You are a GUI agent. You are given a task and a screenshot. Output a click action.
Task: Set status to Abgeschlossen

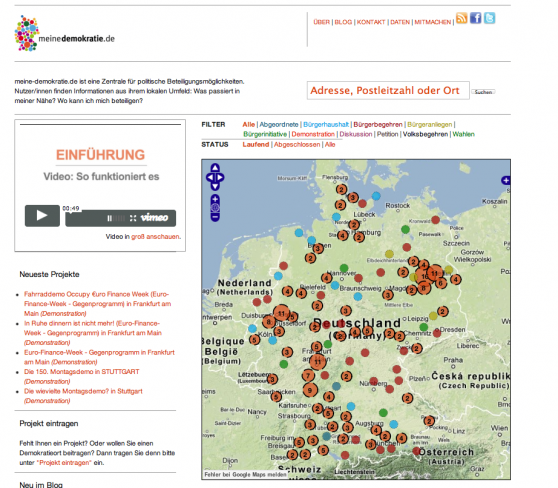(x=297, y=144)
